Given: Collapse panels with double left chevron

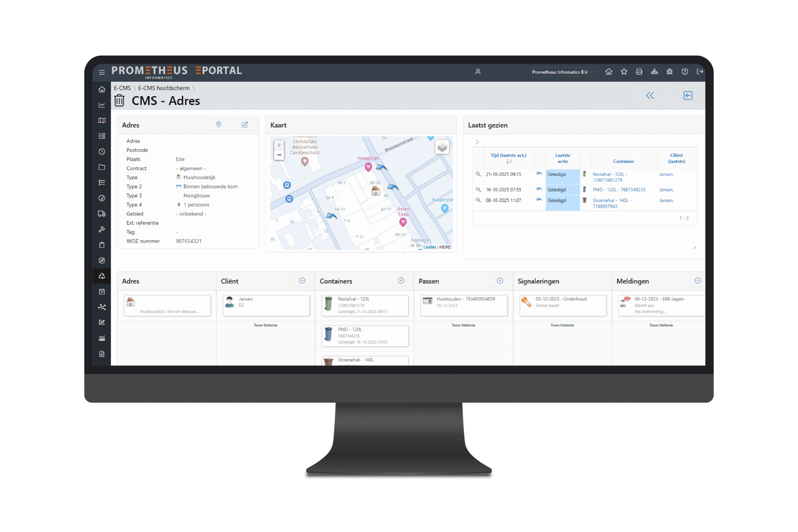Looking at the screenshot, I should 650,96.
